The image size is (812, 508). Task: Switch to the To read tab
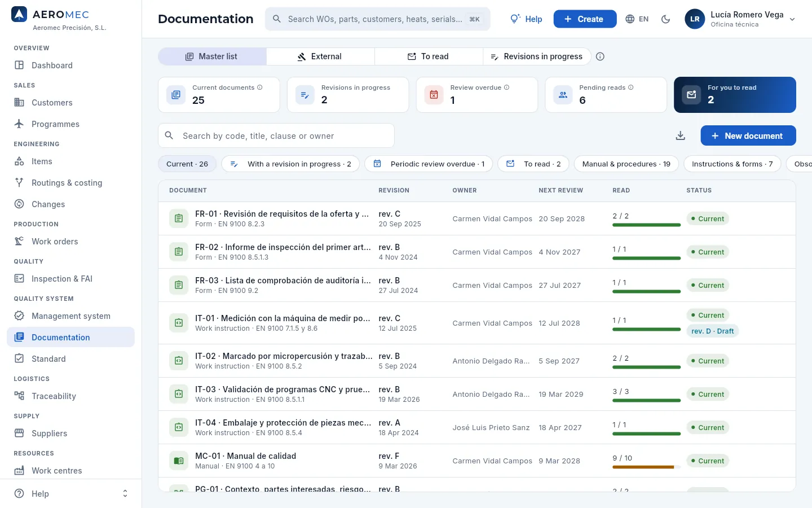[x=429, y=56]
